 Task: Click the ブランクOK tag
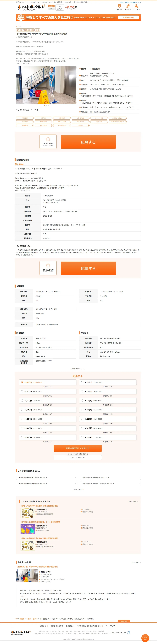(25, 122)
